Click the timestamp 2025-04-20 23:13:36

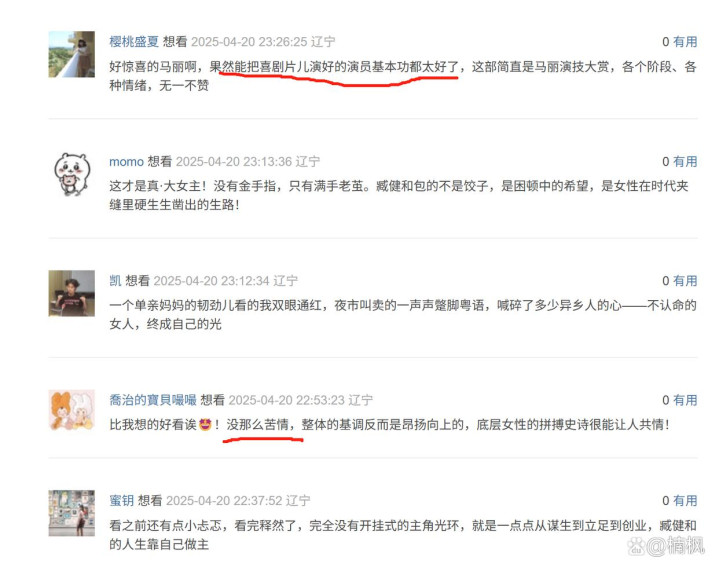point(234,162)
